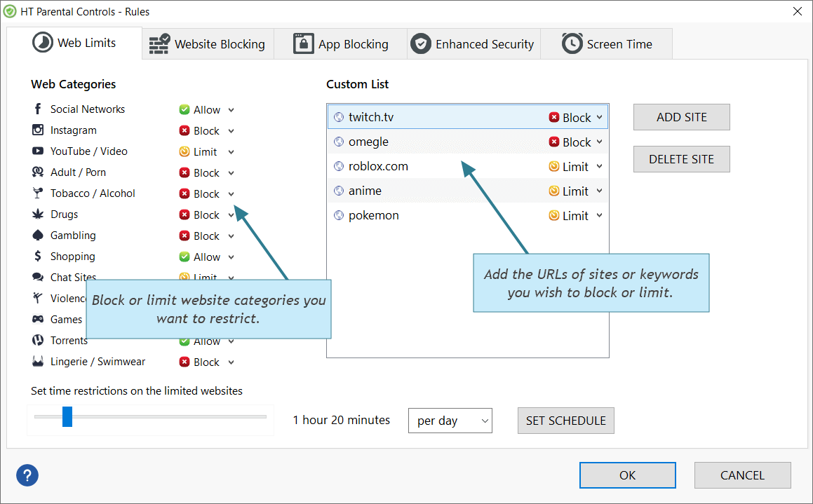Open the anime Limit rule dropdown
This screenshot has height=504, width=813.
point(599,191)
